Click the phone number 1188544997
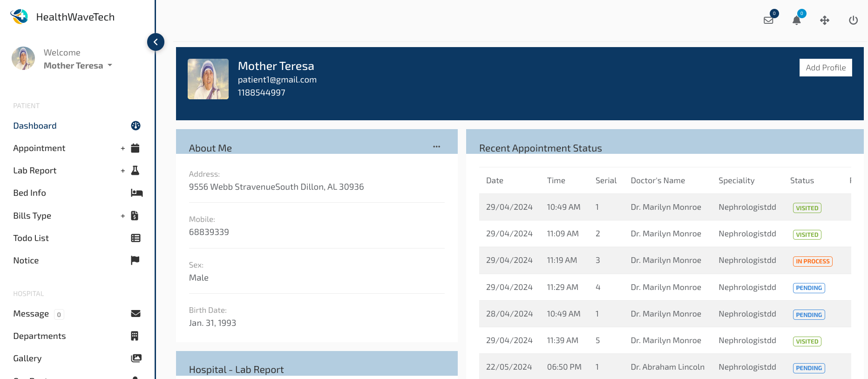 pyautogui.click(x=262, y=93)
